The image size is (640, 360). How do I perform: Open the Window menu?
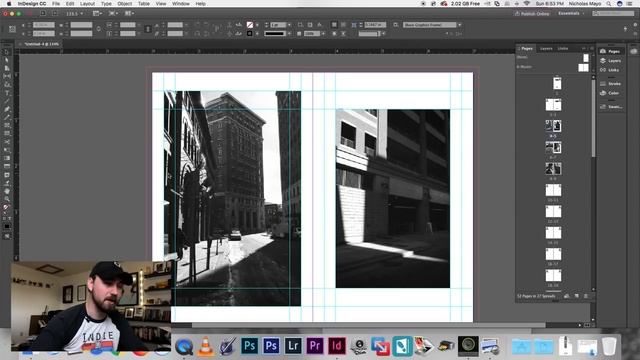point(180,4)
